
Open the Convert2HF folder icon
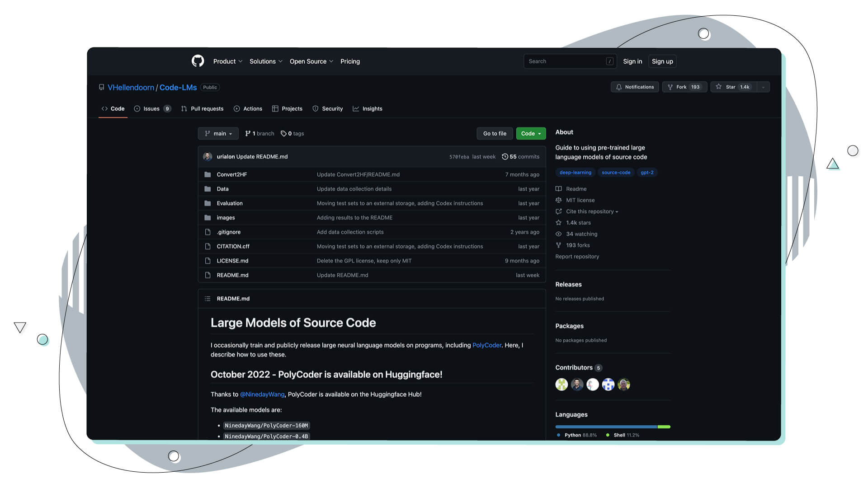click(208, 174)
